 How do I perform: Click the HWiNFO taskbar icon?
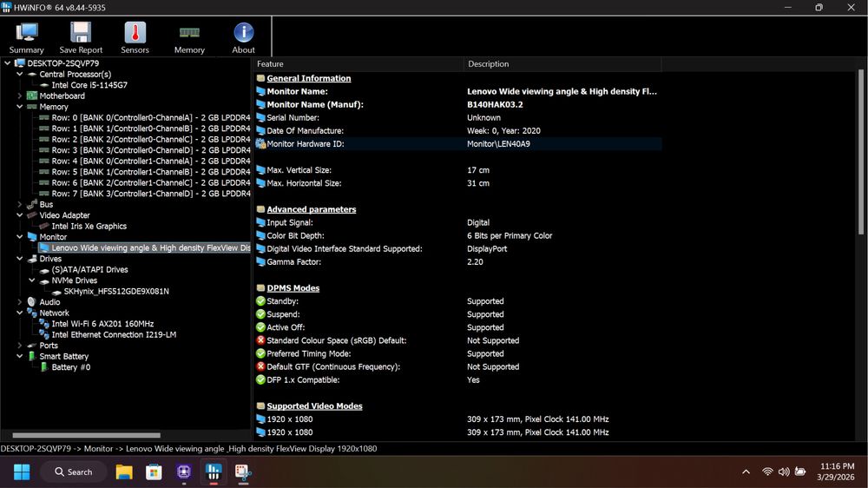214,472
